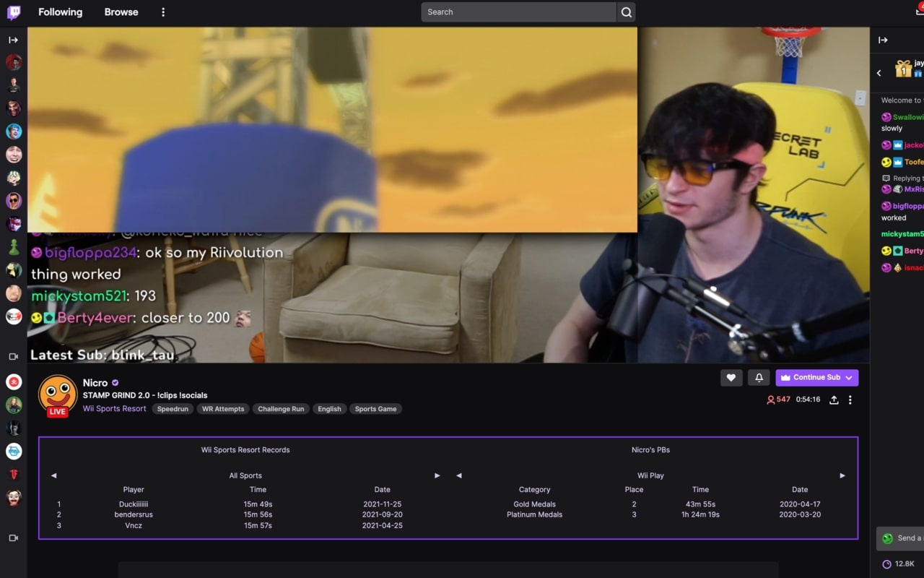This screenshot has height=578, width=924.
Task: Open the first followed channel avatar in sidebar
Action: coord(14,62)
